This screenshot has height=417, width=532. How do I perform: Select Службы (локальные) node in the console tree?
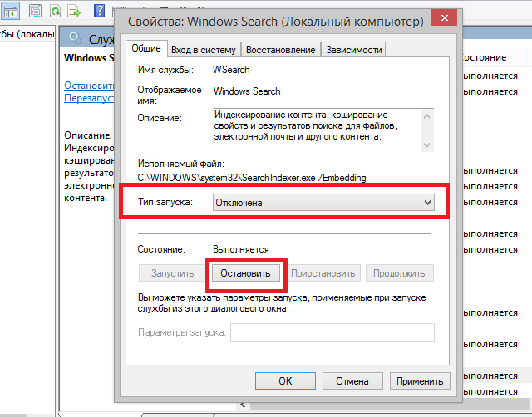[27, 34]
